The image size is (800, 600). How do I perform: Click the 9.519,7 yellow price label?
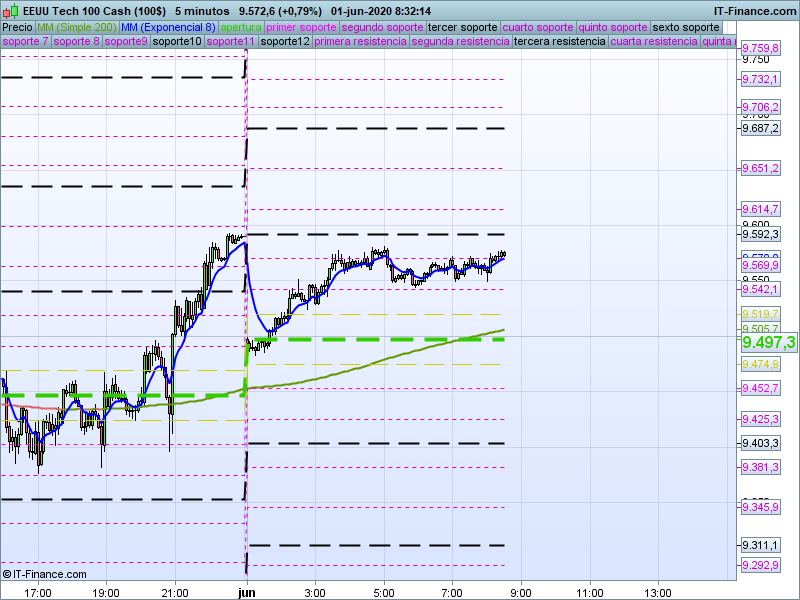pos(760,314)
